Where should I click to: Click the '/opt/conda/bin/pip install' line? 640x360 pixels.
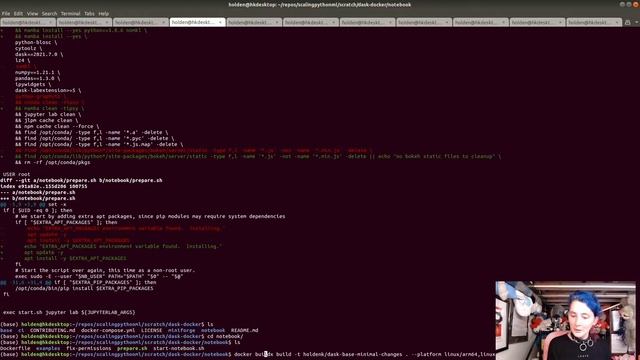[x=84, y=288]
